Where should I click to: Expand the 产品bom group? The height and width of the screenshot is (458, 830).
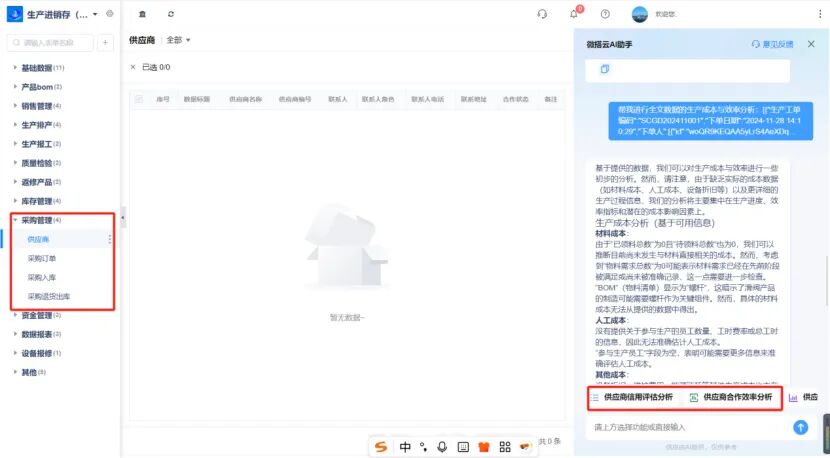pos(15,86)
